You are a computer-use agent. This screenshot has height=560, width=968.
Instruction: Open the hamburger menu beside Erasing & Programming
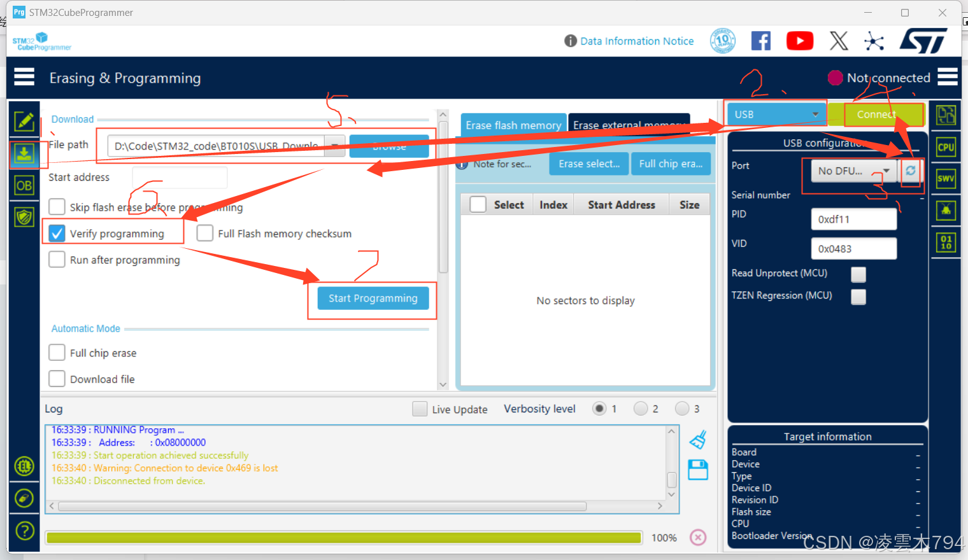24,77
